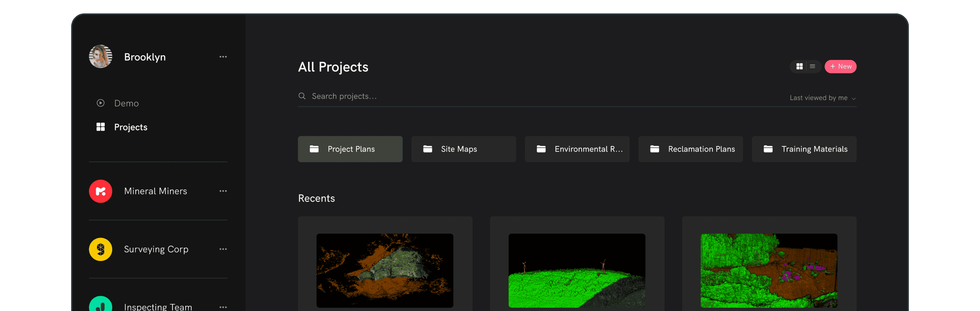
Task: Click the Demo play icon
Action: point(100,103)
